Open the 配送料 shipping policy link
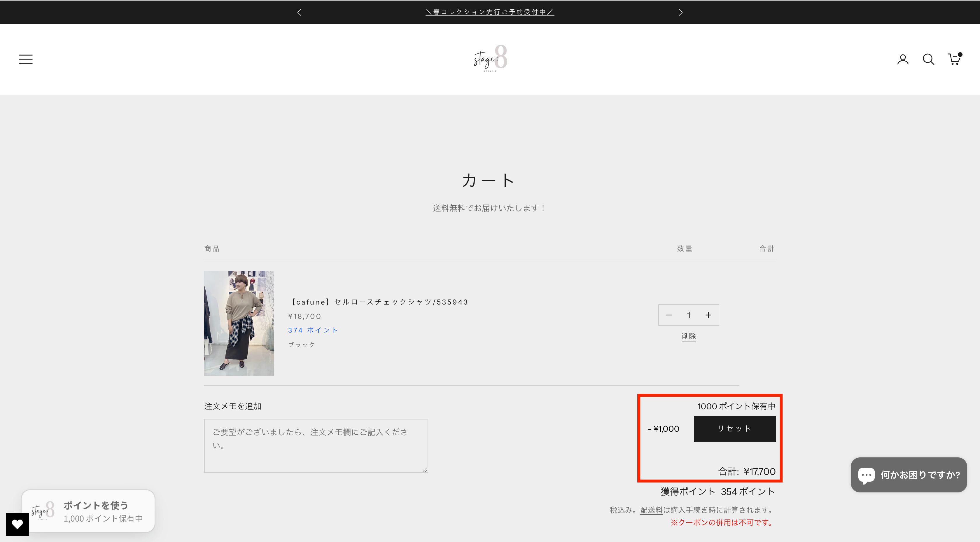Image resolution: width=980 pixels, height=542 pixels. tap(651, 510)
